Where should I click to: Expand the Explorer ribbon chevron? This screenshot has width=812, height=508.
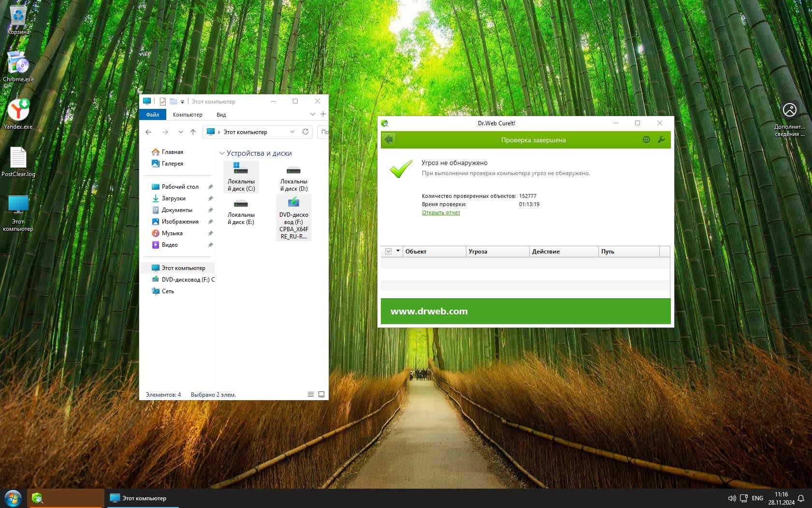(x=313, y=114)
